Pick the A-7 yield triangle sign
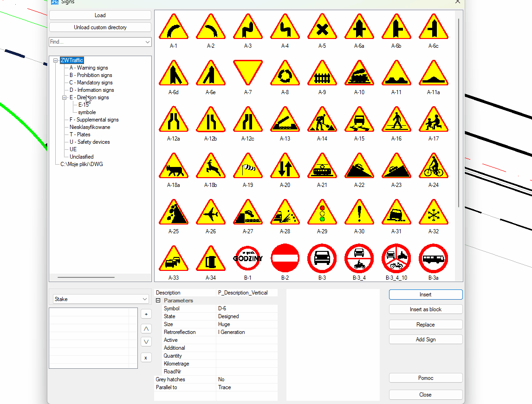The image size is (532, 404). pos(248,73)
